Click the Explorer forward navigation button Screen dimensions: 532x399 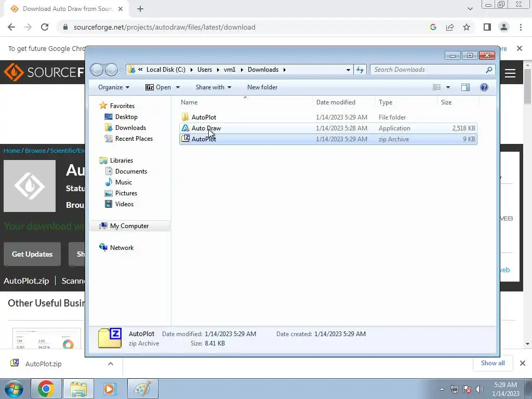coord(111,70)
